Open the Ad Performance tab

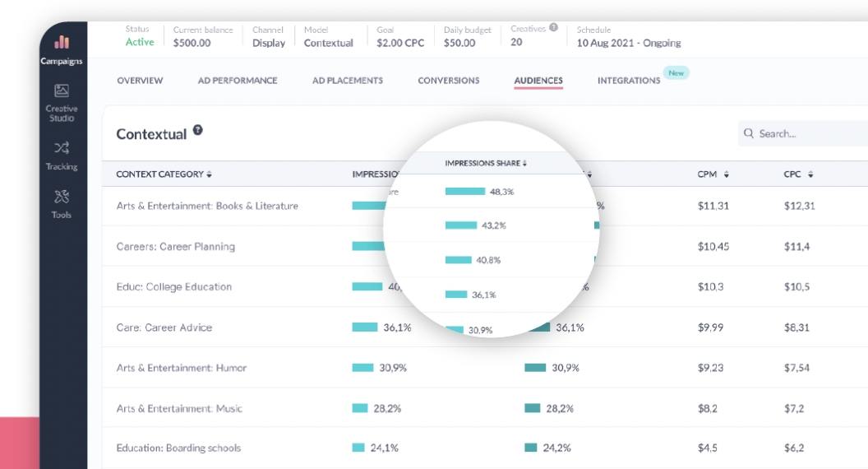point(238,81)
